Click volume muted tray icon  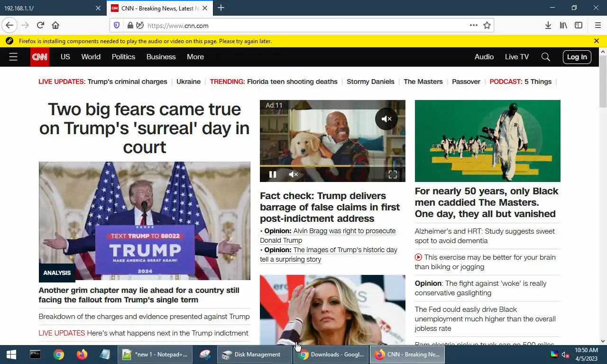(565, 355)
